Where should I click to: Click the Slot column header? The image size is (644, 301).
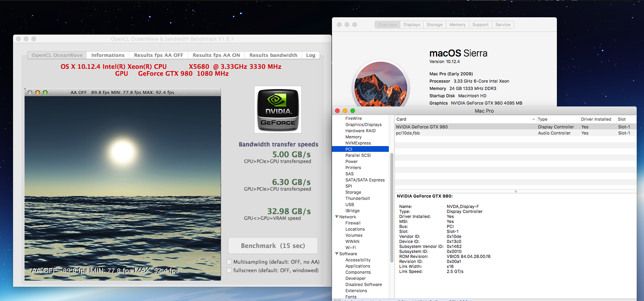[626, 119]
